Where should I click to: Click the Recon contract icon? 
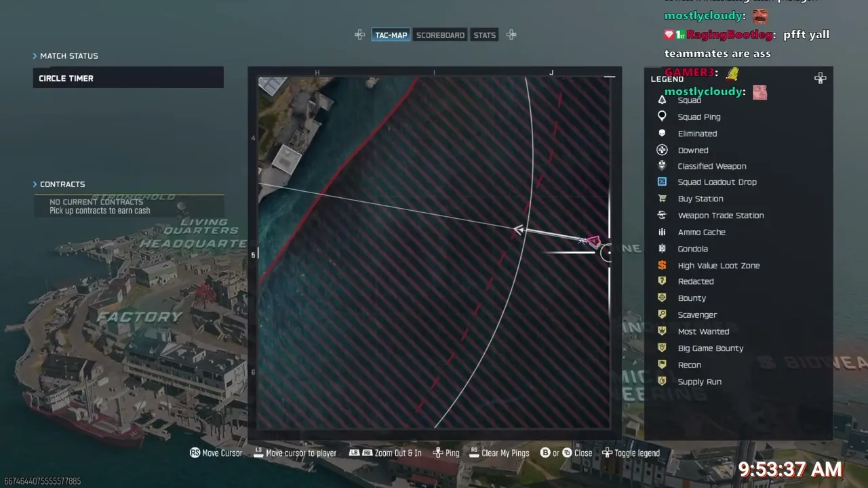coord(662,365)
